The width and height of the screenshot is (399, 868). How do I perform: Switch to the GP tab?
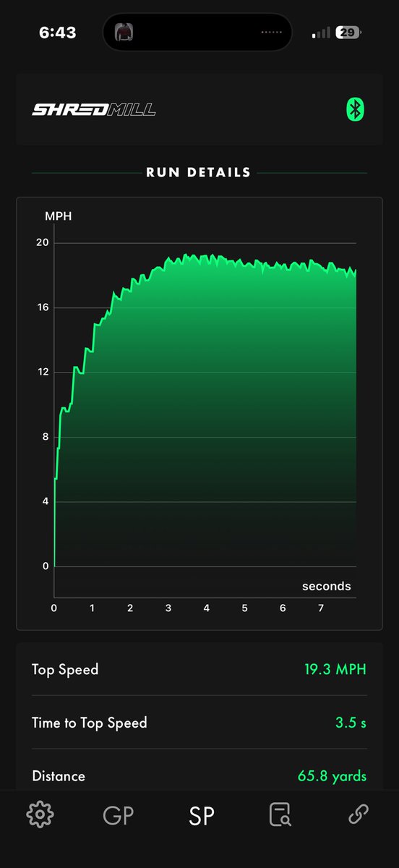(x=119, y=816)
